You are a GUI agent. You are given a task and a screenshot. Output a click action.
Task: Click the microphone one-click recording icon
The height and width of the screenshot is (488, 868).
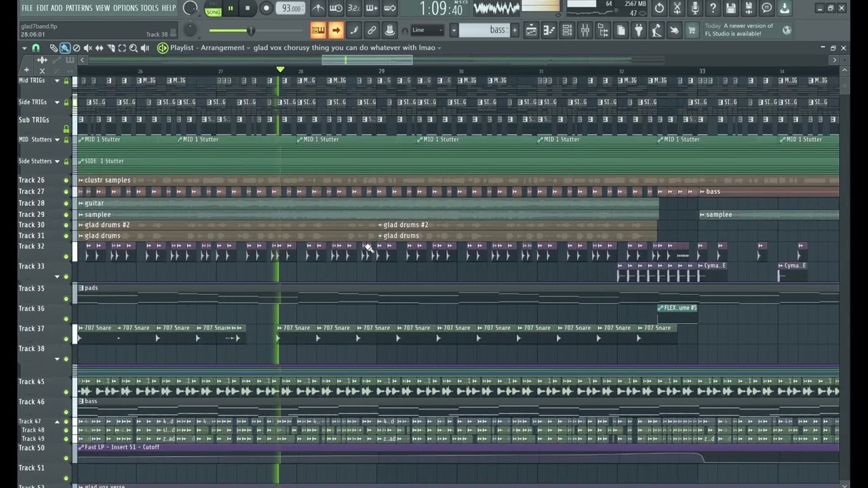(695, 8)
